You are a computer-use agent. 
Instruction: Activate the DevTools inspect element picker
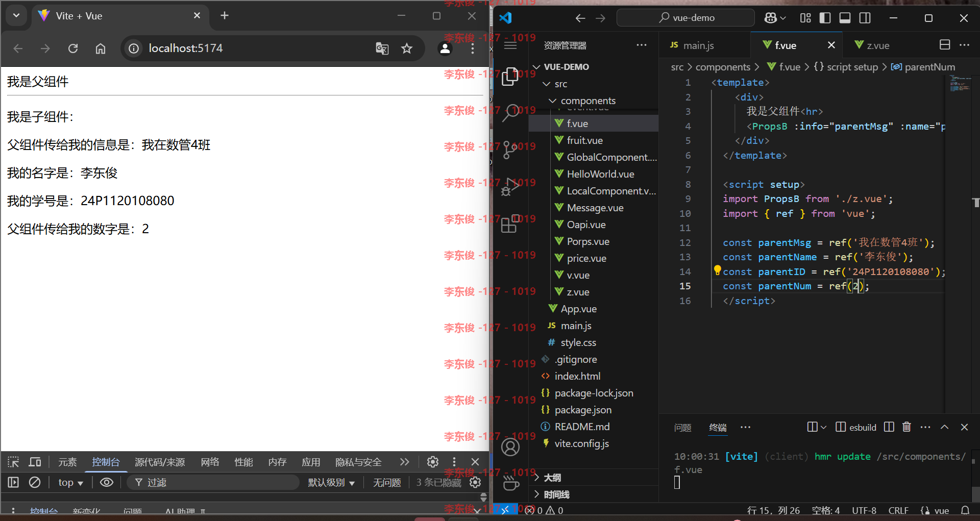click(x=13, y=462)
